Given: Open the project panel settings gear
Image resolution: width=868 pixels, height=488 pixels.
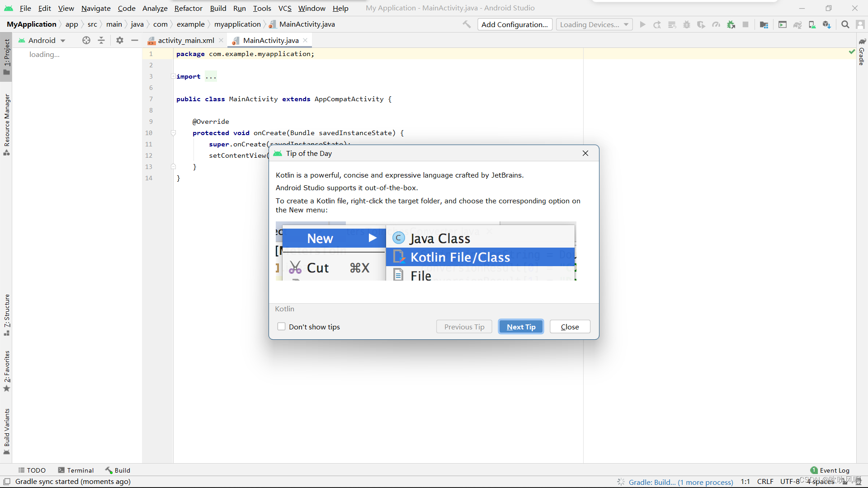Looking at the screenshot, I should [119, 40].
